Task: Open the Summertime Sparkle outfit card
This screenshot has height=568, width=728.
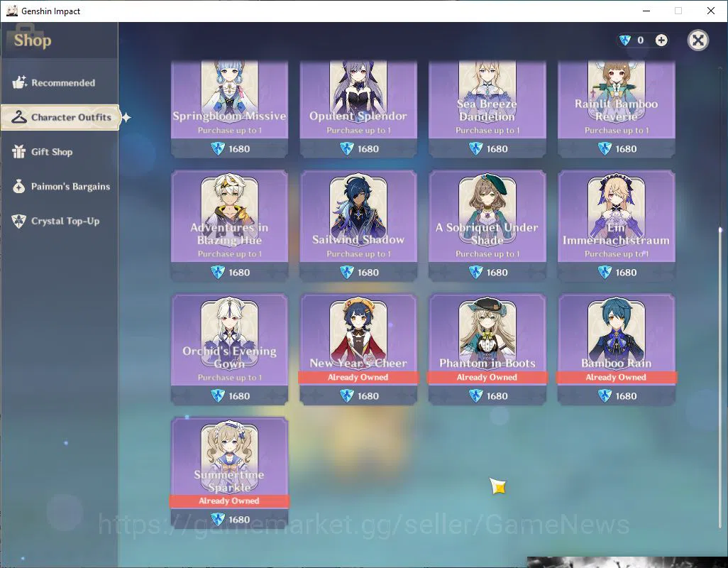Action: click(229, 473)
